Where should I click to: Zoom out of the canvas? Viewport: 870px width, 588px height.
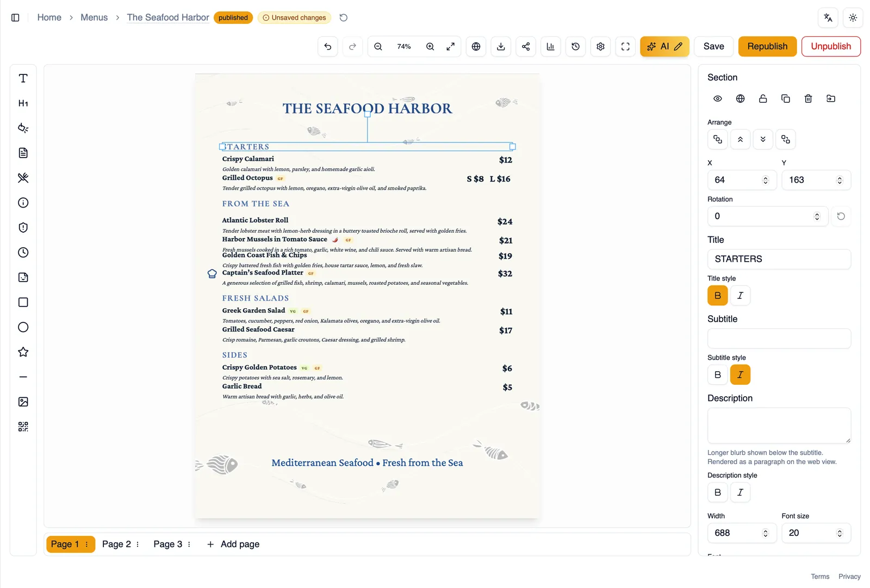(x=378, y=47)
